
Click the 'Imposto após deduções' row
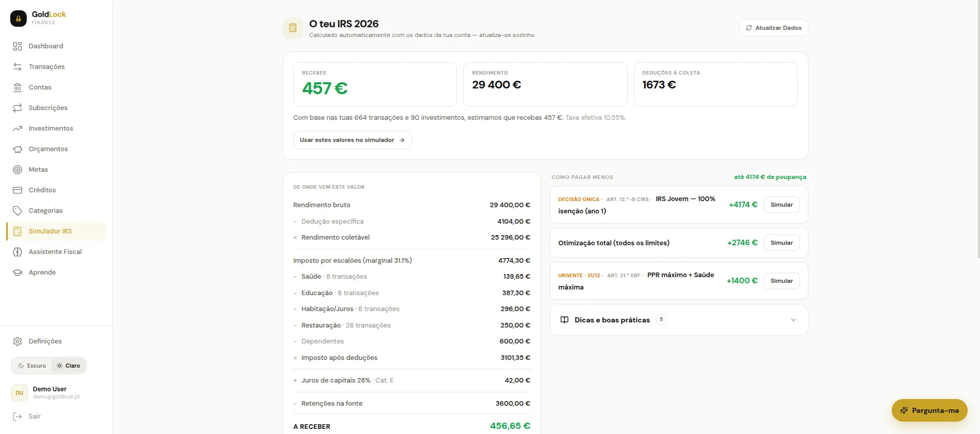tap(411, 358)
